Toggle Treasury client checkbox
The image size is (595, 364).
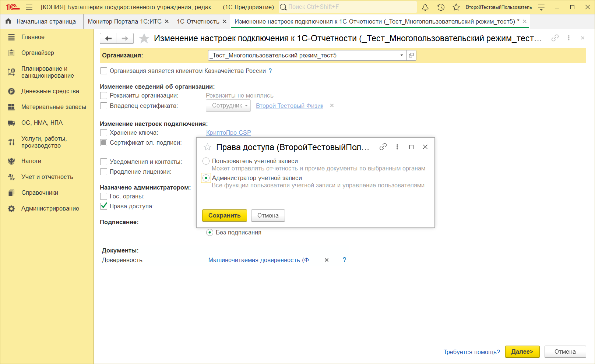[x=104, y=71]
